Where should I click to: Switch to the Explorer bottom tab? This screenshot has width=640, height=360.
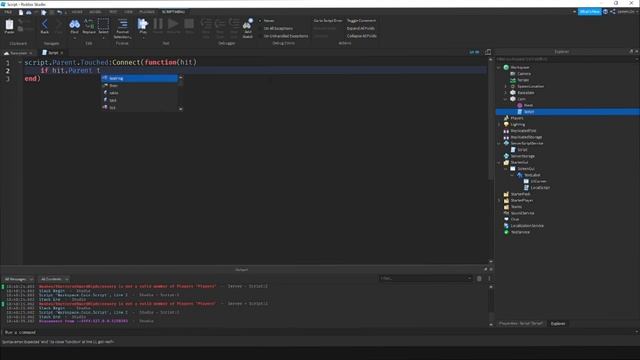[558, 324]
